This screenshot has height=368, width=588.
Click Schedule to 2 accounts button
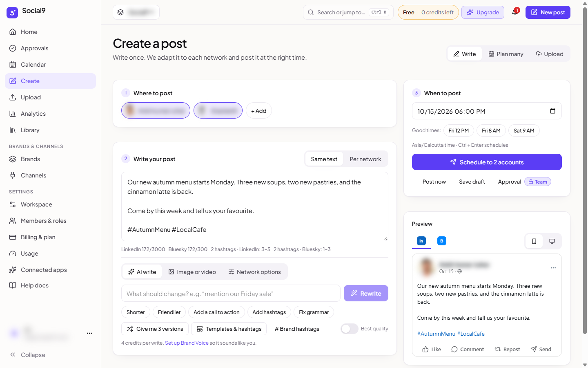(x=487, y=162)
